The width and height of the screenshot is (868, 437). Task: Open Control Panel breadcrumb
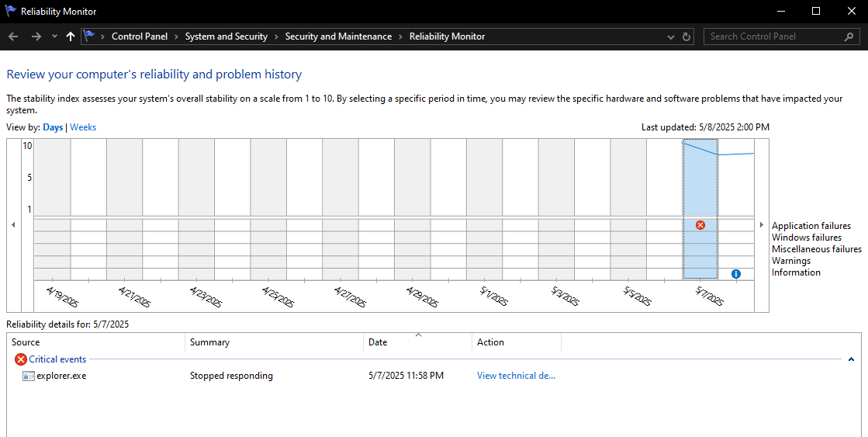[x=140, y=36]
